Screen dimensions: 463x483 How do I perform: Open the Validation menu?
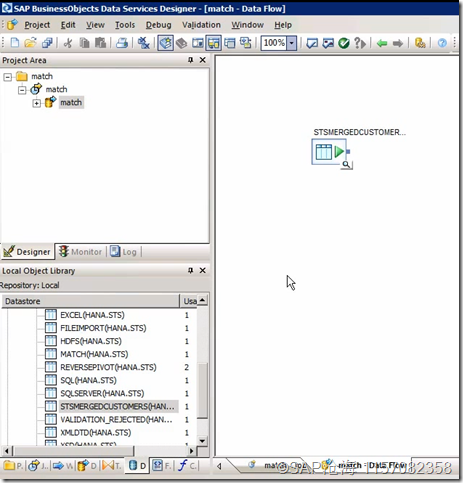(201, 25)
